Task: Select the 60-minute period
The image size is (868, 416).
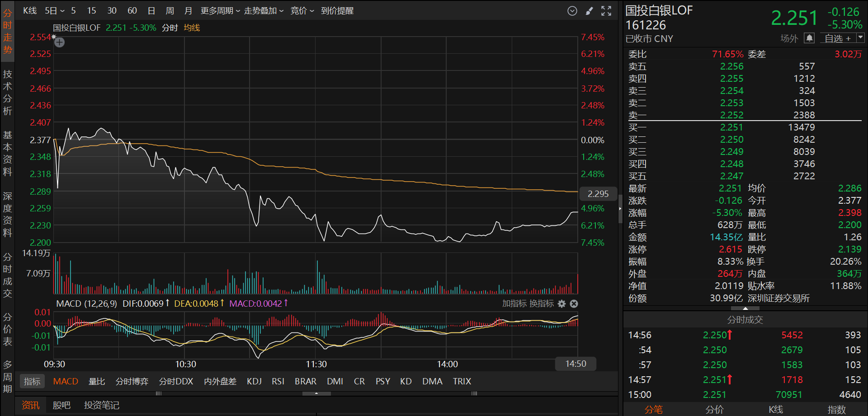Action: (x=132, y=10)
